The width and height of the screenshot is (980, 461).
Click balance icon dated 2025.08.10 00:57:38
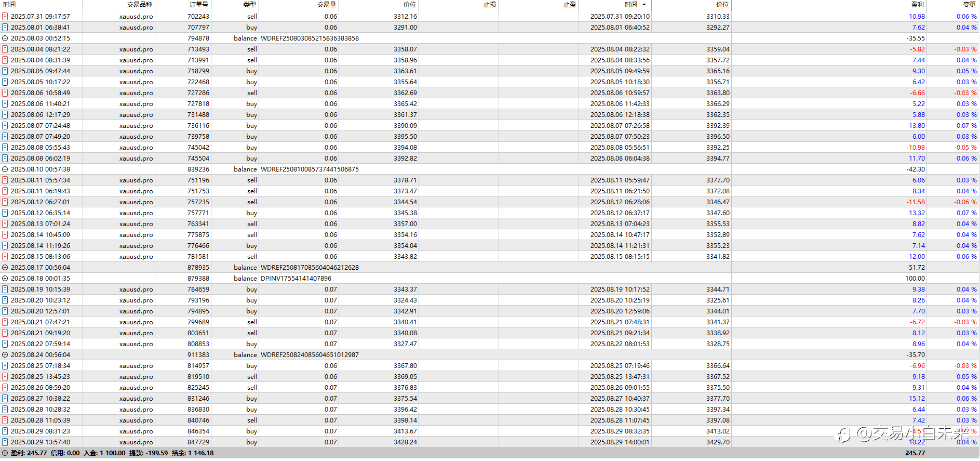pyautogui.click(x=5, y=169)
